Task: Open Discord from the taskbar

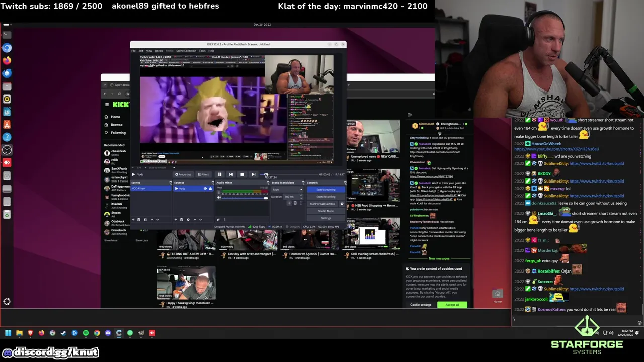Action: click(x=108, y=333)
